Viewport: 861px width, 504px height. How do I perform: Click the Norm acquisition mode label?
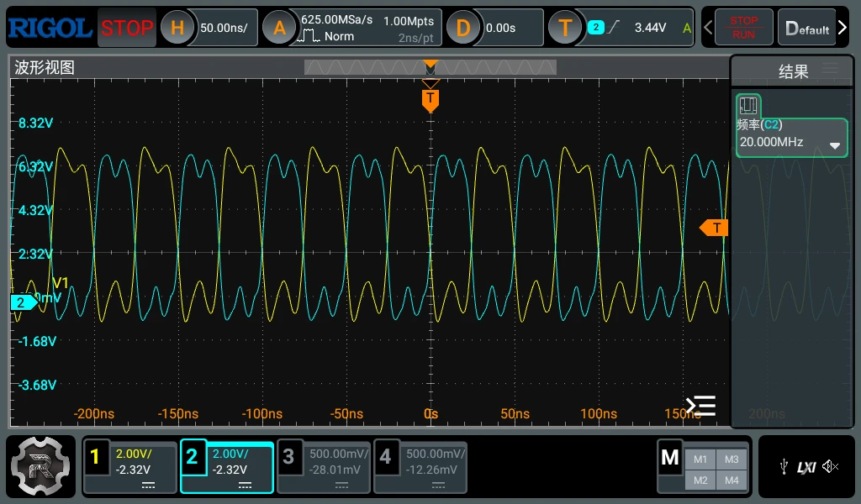tap(339, 36)
